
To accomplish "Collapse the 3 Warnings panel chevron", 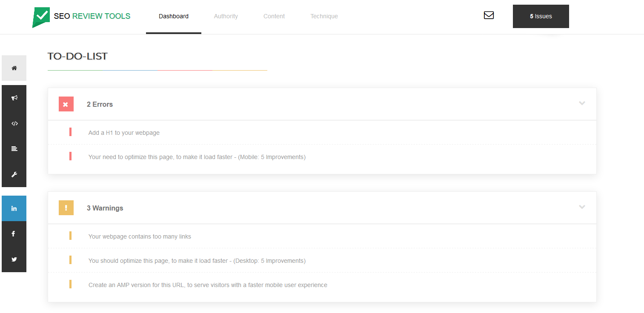I will 582,207.
